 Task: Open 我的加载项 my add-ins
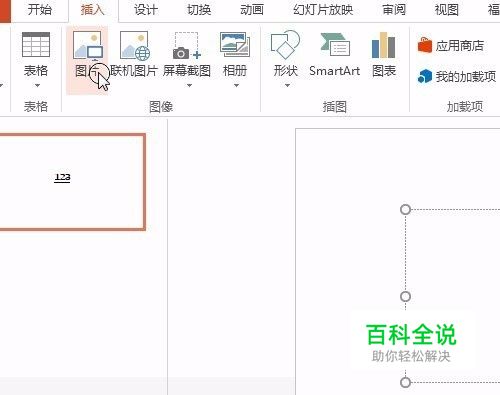pyautogui.click(x=457, y=76)
